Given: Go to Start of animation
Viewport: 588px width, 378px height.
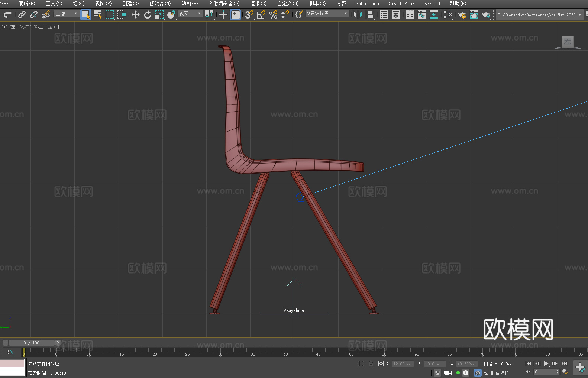Looking at the screenshot, I should [528, 364].
